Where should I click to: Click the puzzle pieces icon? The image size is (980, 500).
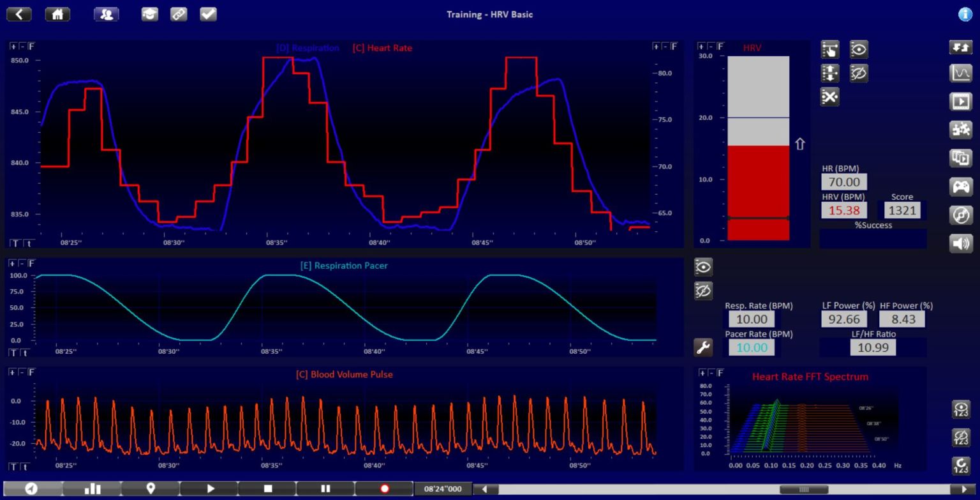click(961, 130)
